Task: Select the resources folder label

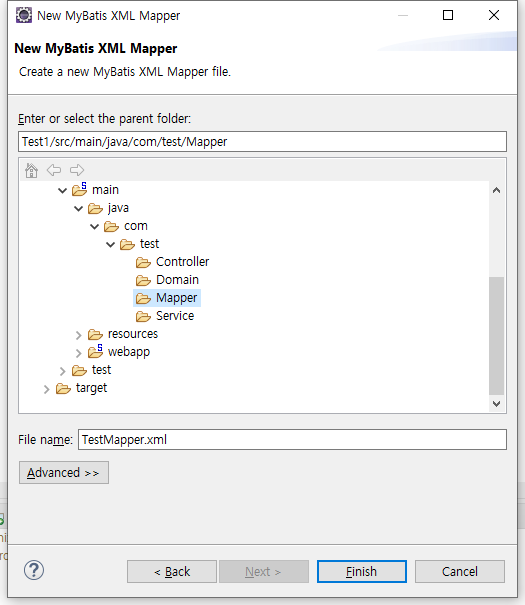Action: point(133,334)
